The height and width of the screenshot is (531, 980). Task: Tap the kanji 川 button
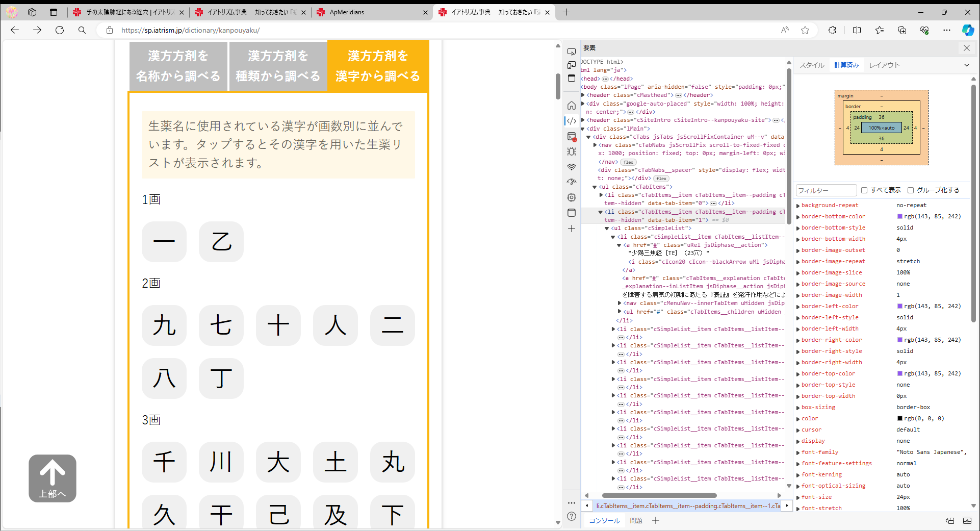(221, 462)
